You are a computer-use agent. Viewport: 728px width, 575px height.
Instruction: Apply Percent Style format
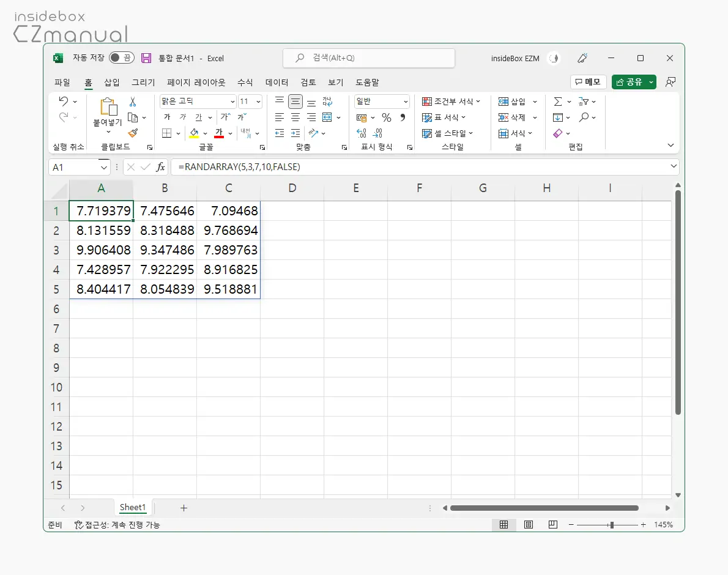pos(386,117)
